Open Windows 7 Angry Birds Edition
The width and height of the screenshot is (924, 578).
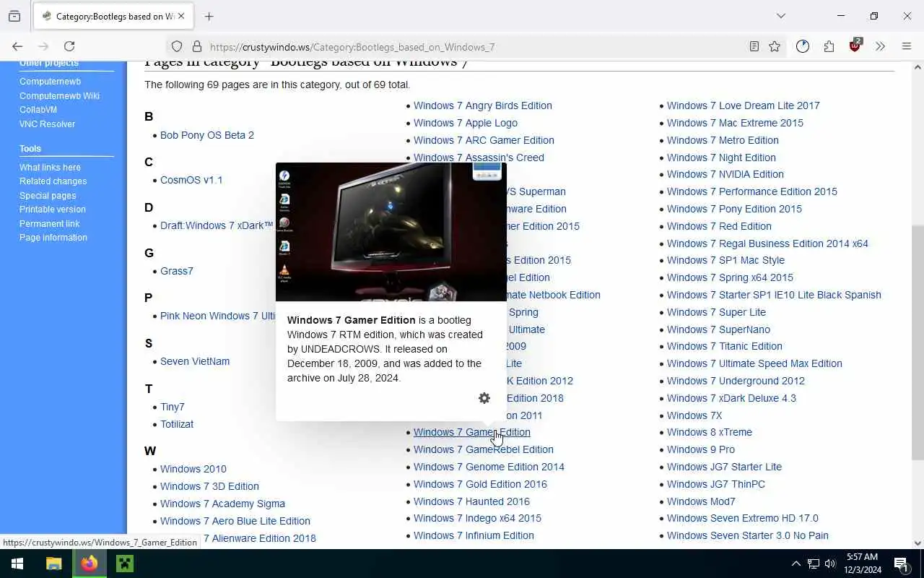pos(483,105)
